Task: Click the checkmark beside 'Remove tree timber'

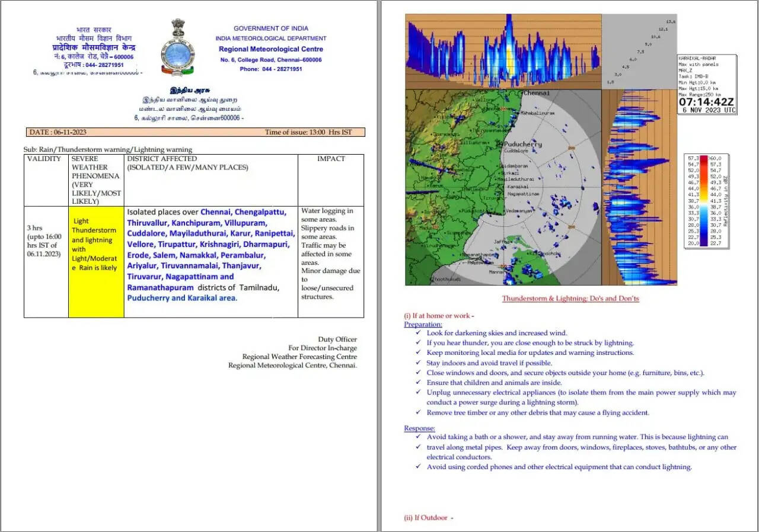Action: [x=419, y=413]
